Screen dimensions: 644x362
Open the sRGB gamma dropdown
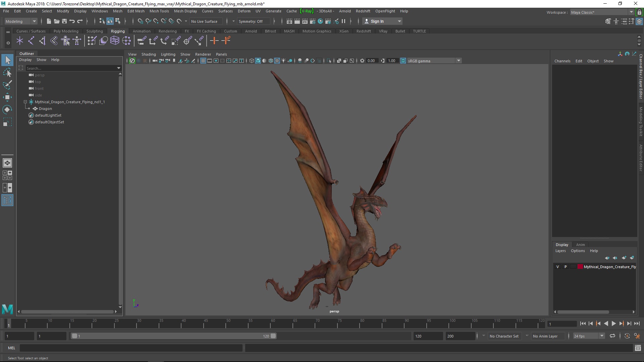click(x=434, y=61)
